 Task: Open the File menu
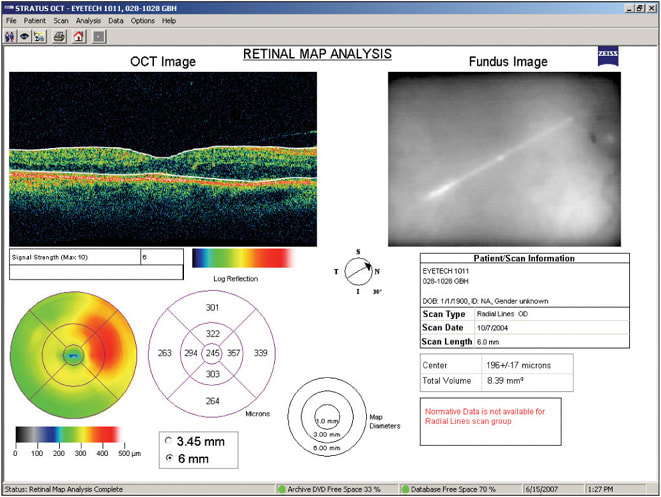click(x=11, y=21)
